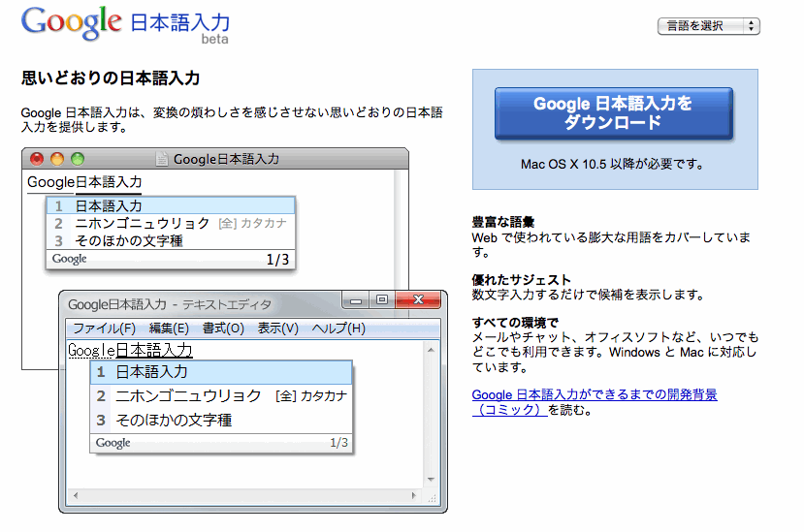The image size is (804, 532).
Task: Open the ヘルプ(H) menu in テキストエディタ
Action: pyautogui.click(x=338, y=328)
